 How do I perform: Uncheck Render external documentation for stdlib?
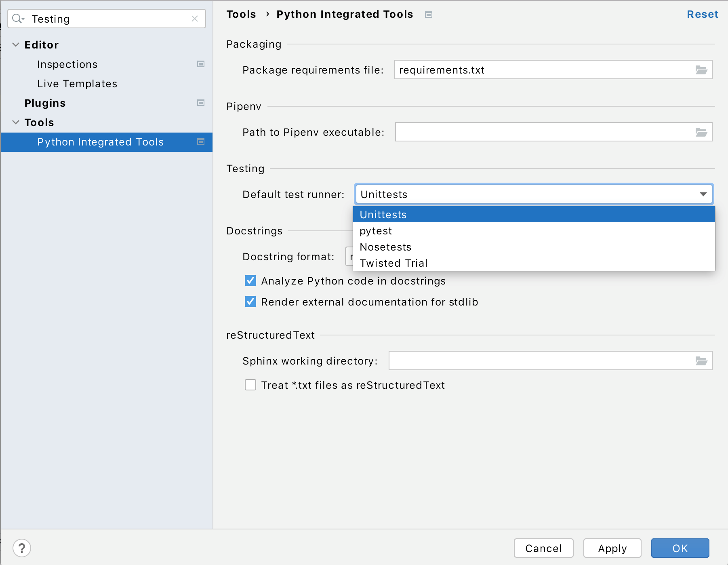coord(250,302)
